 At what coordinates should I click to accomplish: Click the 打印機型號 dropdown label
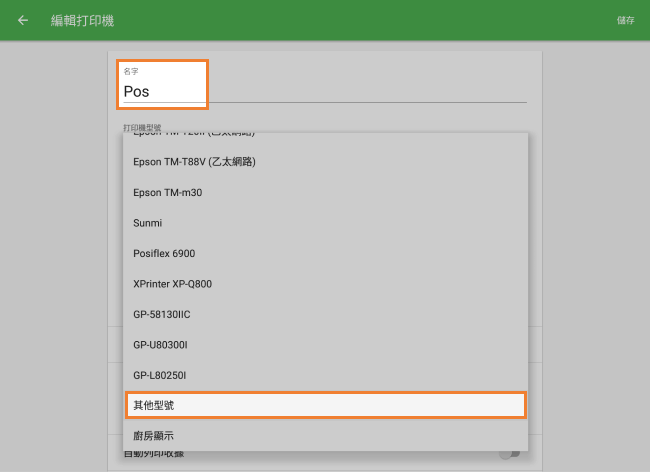click(142, 128)
